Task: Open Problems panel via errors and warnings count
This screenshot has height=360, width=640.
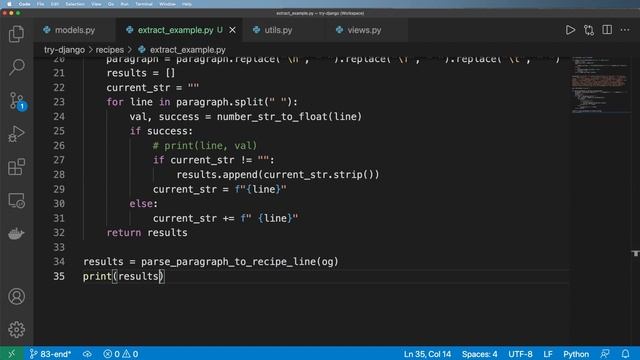Action: tap(120, 354)
